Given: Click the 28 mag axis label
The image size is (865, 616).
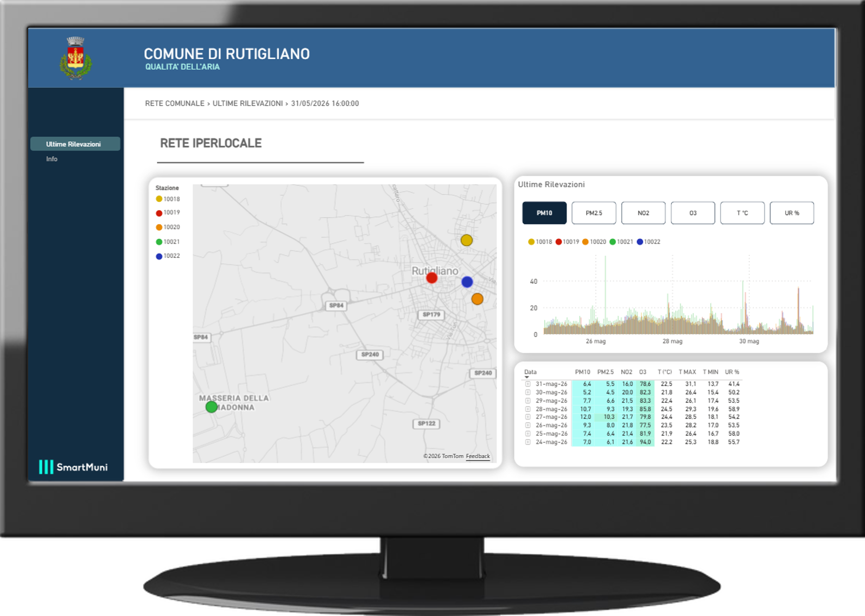Looking at the screenshot, I should (x=672, y=341).
